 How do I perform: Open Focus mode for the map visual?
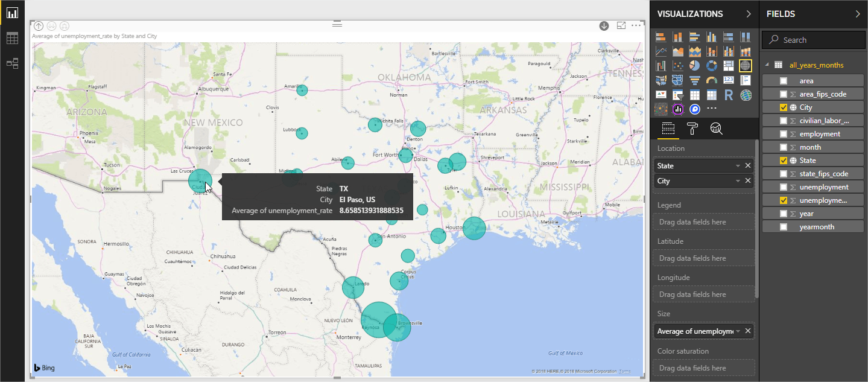621,25
